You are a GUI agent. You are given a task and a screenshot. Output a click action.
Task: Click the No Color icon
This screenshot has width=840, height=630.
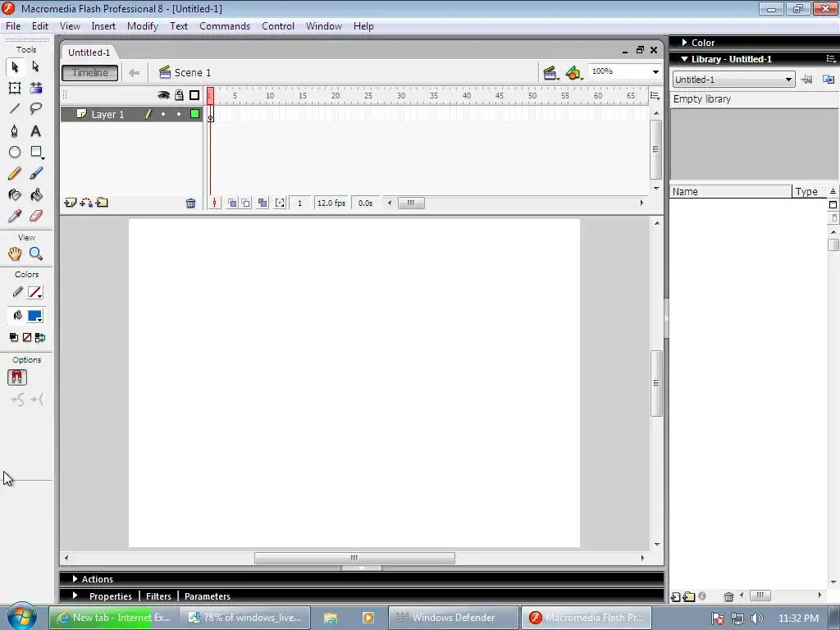tap(27, 337)
